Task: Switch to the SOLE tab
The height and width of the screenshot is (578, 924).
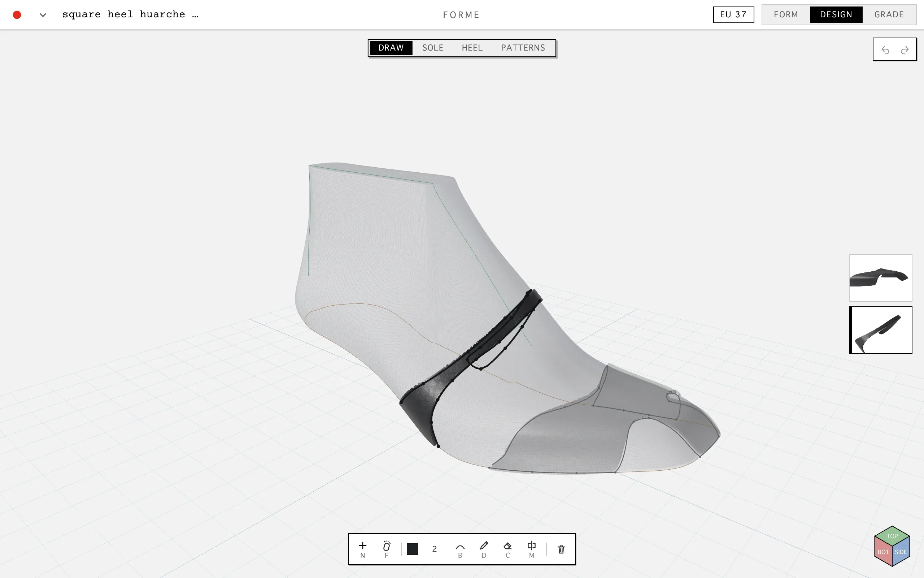Action: (x=433, y=48)
